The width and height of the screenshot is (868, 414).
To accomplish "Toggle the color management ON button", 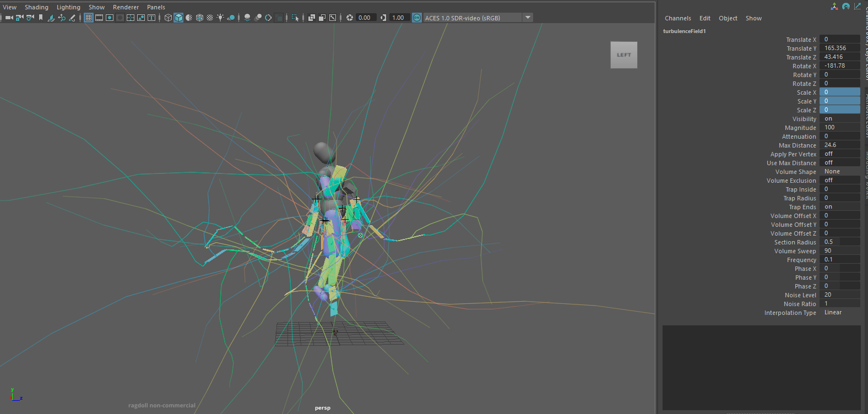I will (417, 18).
